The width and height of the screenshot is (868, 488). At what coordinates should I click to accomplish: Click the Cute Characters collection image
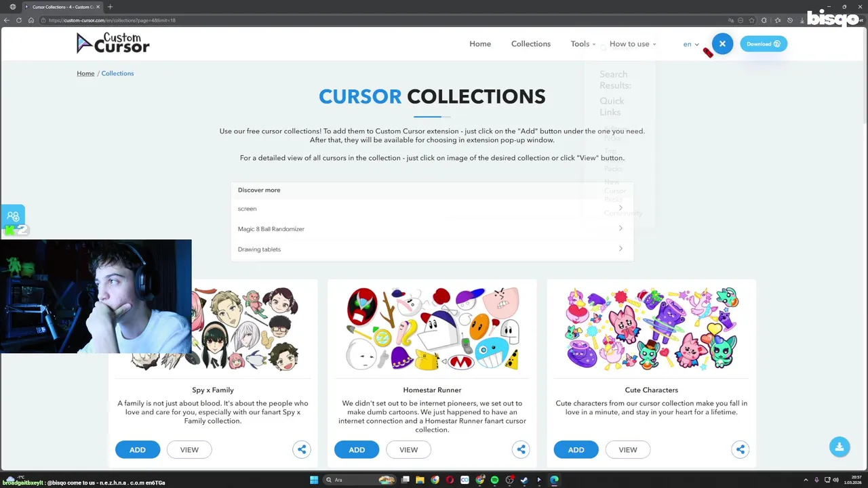pyautogui.click(x=651, y=329)
